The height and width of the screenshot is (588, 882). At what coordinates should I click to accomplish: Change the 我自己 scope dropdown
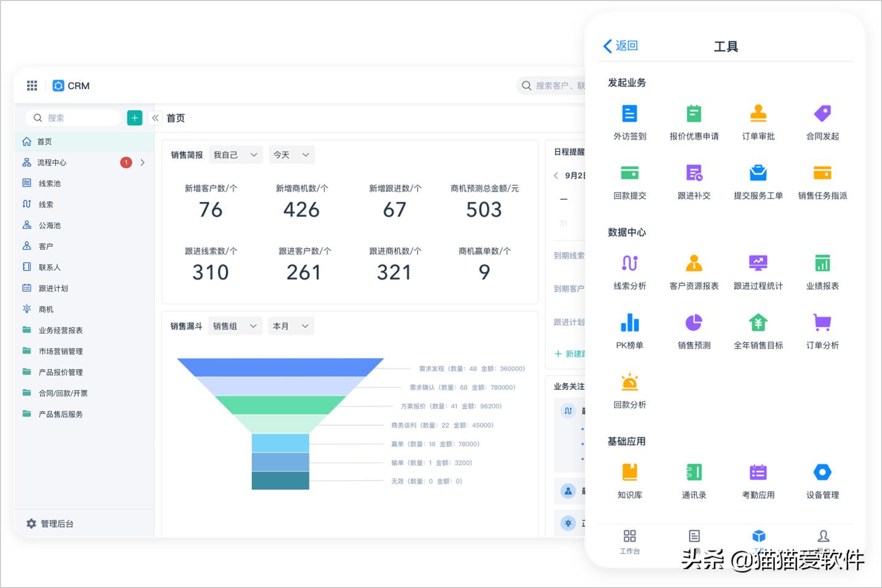pos(235,154)
